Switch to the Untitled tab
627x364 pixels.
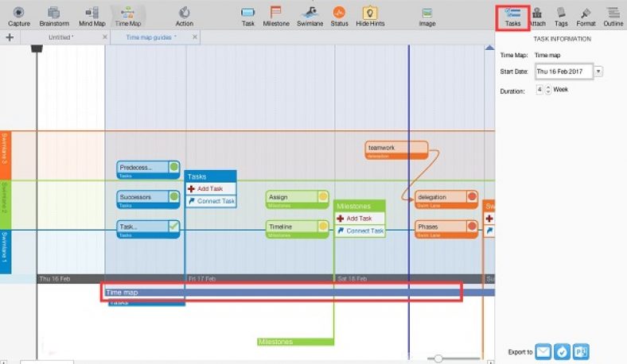[x=60, y=37]
